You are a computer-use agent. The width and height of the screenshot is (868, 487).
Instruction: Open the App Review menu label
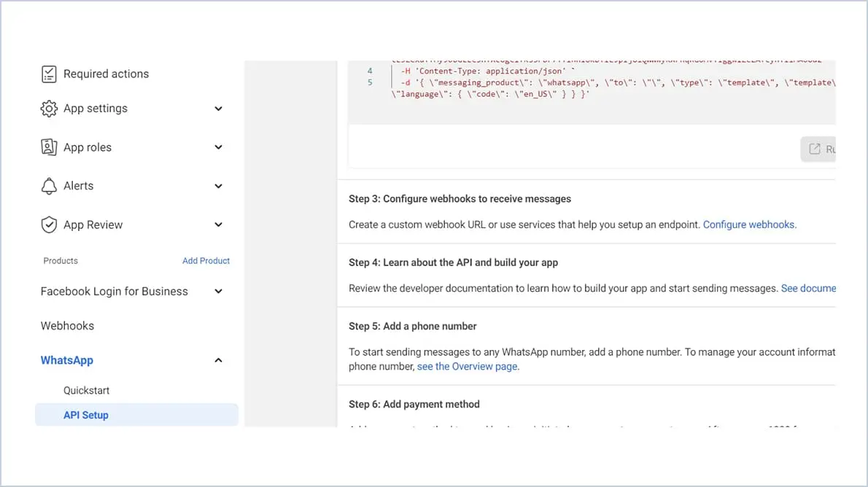coord(93,225)
